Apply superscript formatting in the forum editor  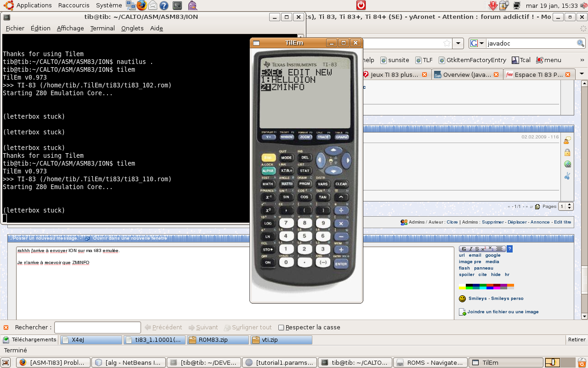pos(483,249)
